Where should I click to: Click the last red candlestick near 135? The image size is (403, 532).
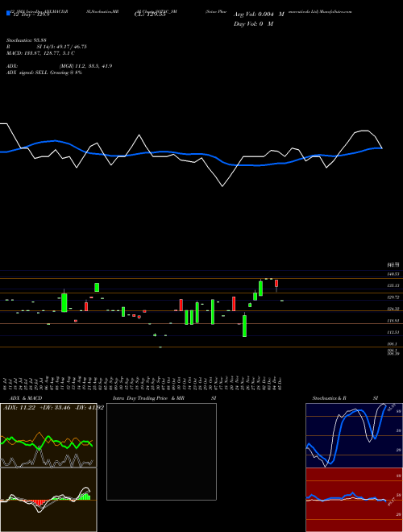click(x=276, y=284)
